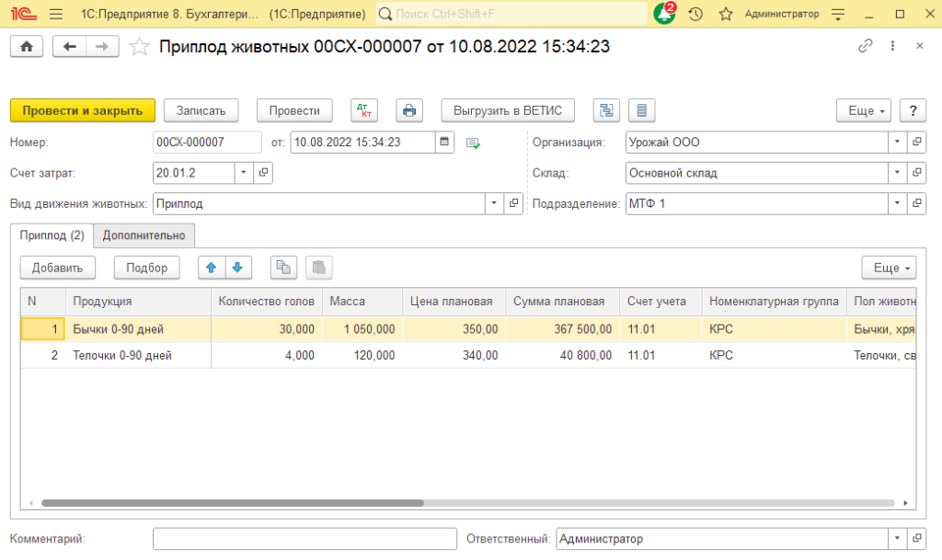
Task: Copy link to document icon
Action: [x=865, y=46]
